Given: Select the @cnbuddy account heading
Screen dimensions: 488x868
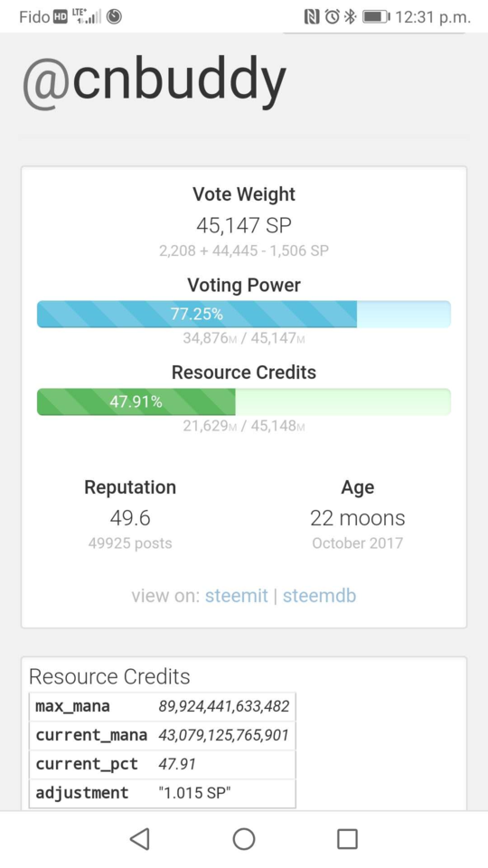Looking at the screenshot, I should [x=154, y=82].
